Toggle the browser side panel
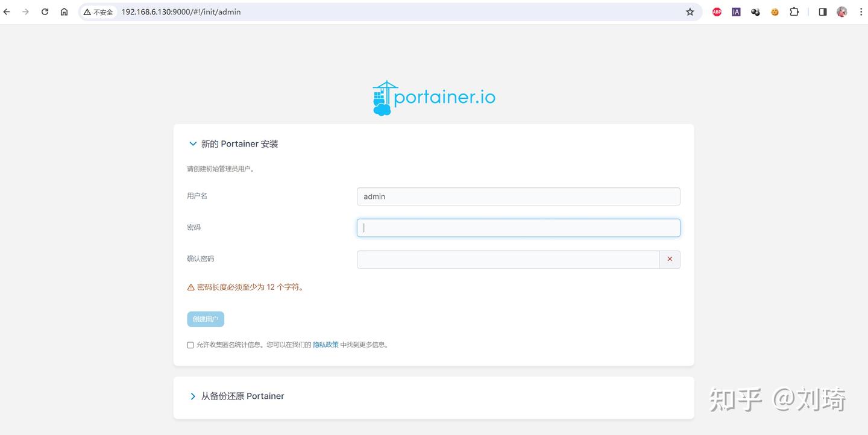The height and width of the screenshot is (435, 868). [822, 11]
